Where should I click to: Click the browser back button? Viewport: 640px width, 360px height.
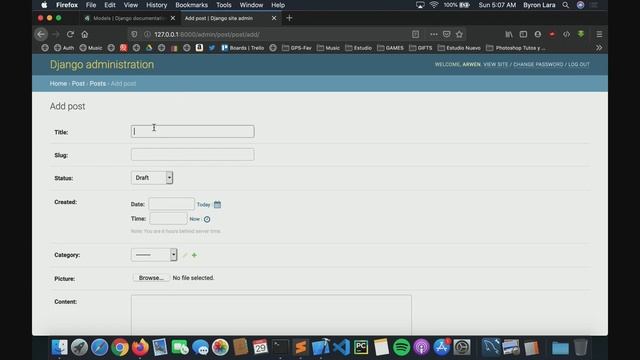point(41,34)
